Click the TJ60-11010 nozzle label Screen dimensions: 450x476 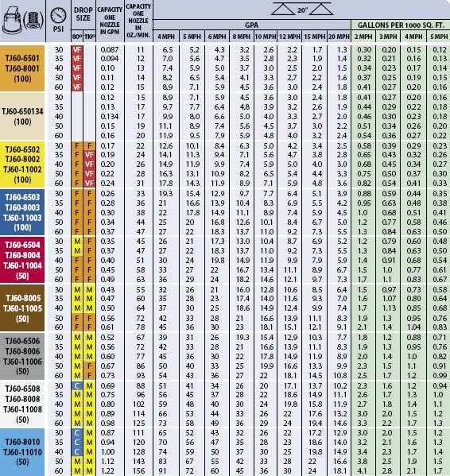tap(22, 452)
